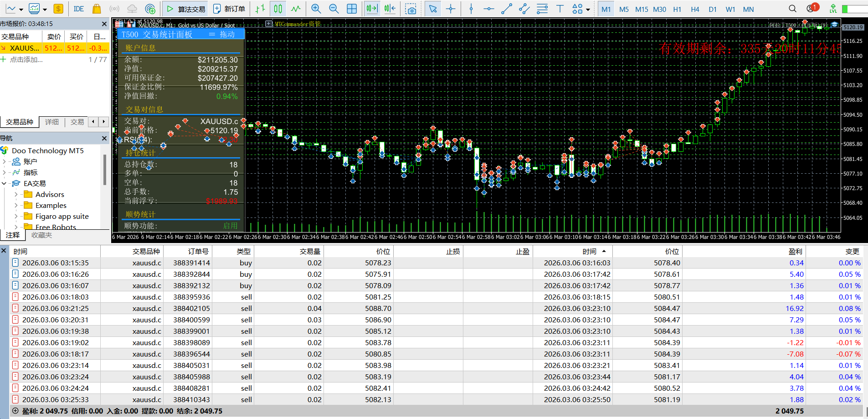Expand the Advisors folder in navigator

coord(16,194)
